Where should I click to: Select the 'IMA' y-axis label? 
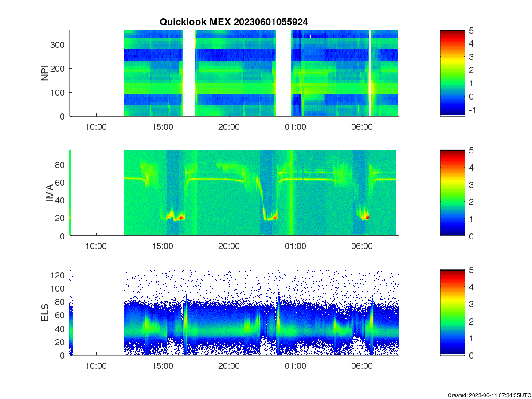[x=50, y=193]
